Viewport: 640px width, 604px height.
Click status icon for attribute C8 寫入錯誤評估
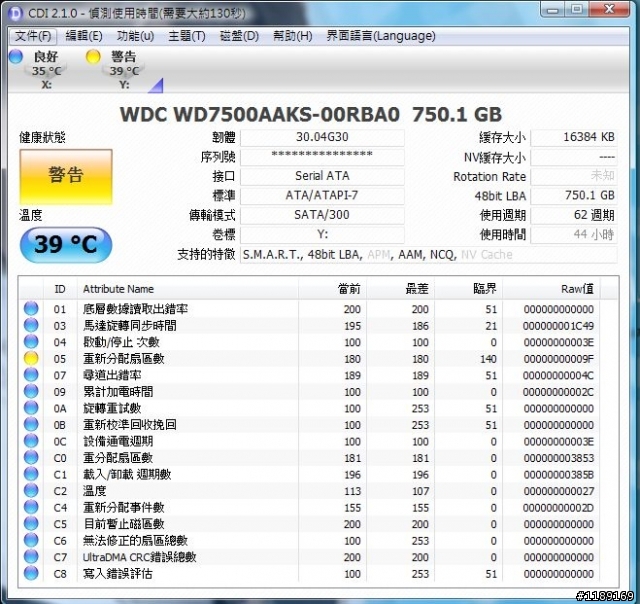point(31,573)
